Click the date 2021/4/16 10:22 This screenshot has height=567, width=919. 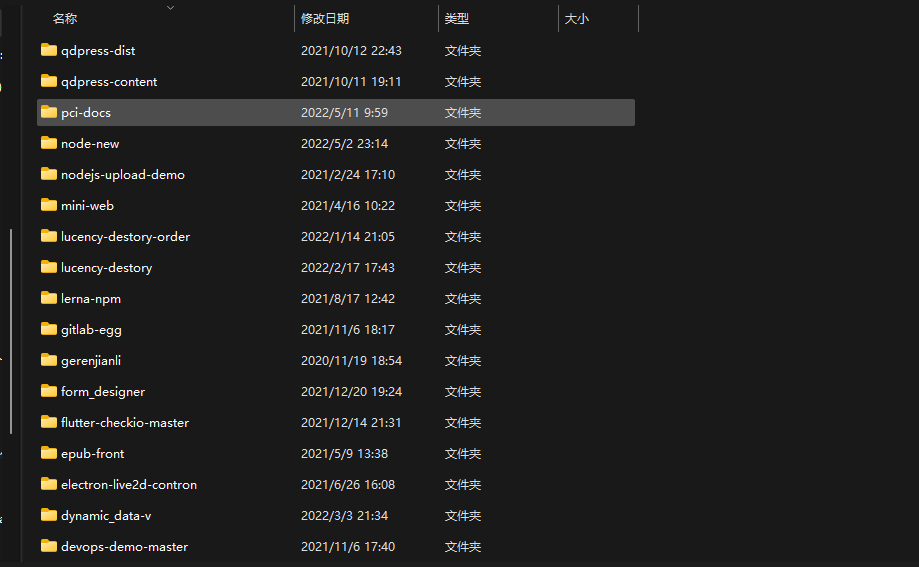tap(348, 206)
